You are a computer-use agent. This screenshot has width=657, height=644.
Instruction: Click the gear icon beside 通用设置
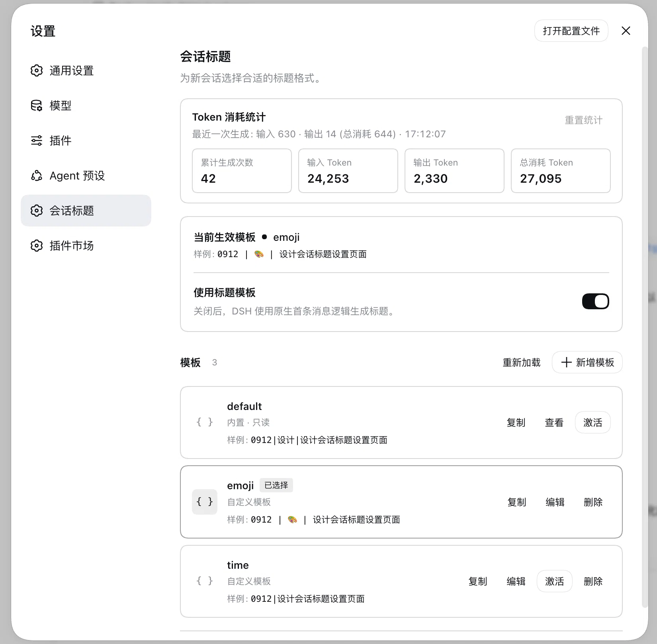coord(37,70)
